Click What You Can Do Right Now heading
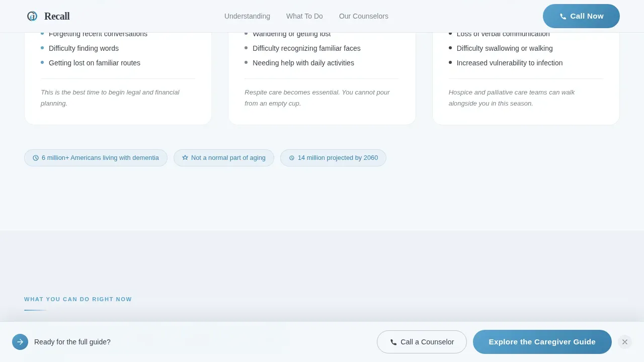 click(x=78, y=299)
